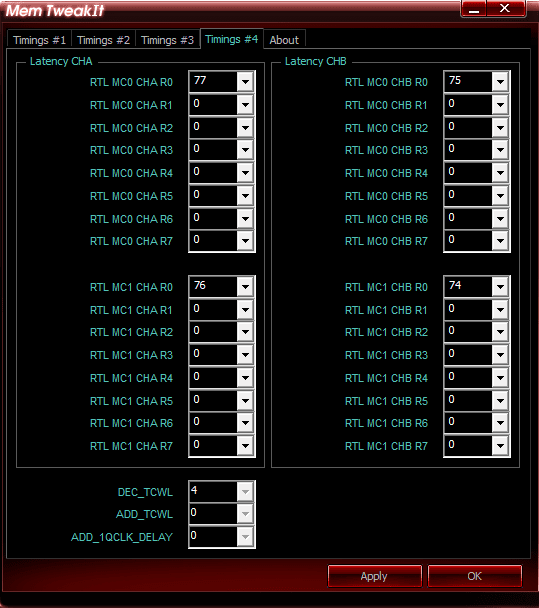This screenshot has width=539, height=608.
Task: Click the RTL MC1 CHB R7 value field
Action: click(x=468, y=446)
